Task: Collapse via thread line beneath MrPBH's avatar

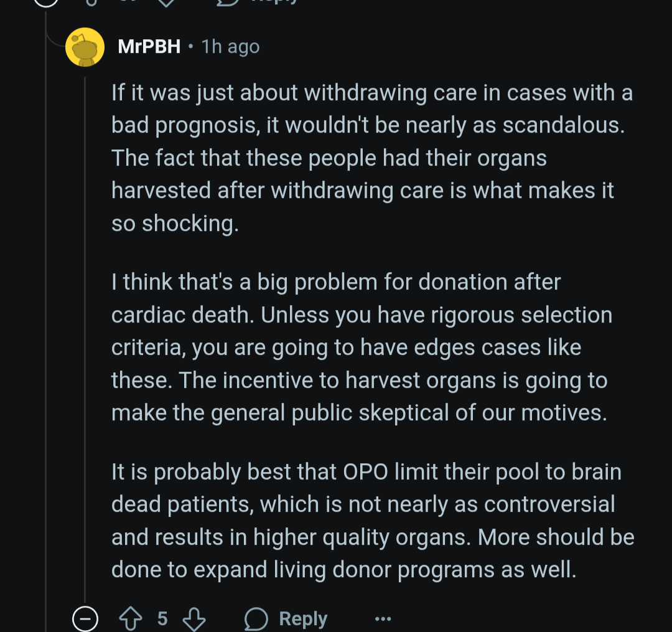Action: point(85,339)
